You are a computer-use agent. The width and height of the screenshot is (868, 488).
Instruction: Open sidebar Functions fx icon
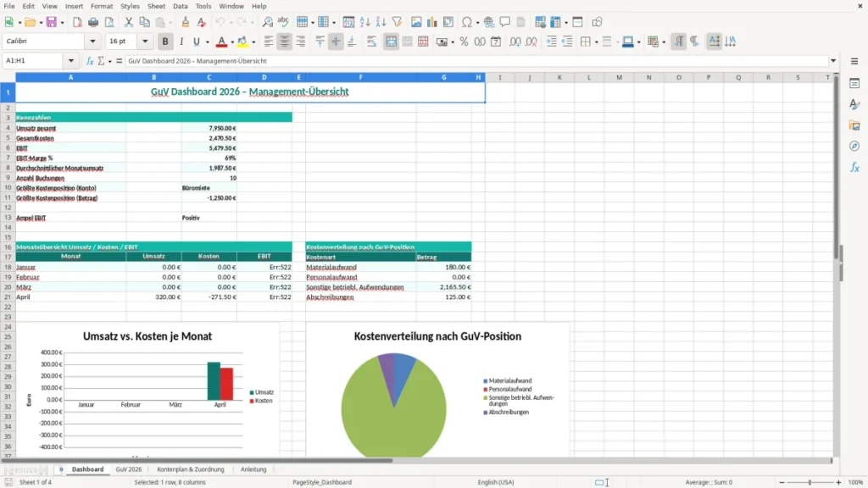(x=854, y=167)
